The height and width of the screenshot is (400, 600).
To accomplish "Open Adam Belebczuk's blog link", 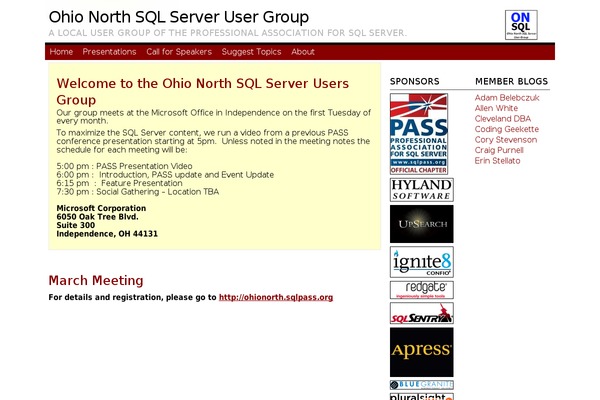I will tap(507, 98).
